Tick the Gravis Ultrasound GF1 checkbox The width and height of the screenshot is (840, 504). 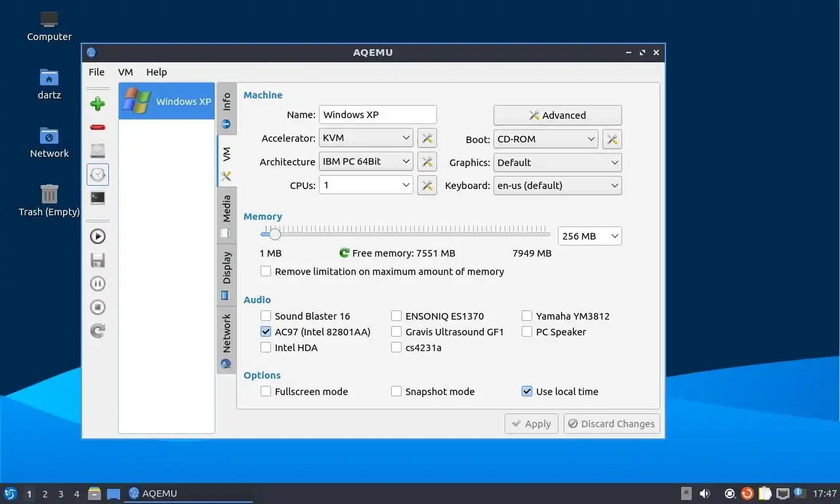396,331
